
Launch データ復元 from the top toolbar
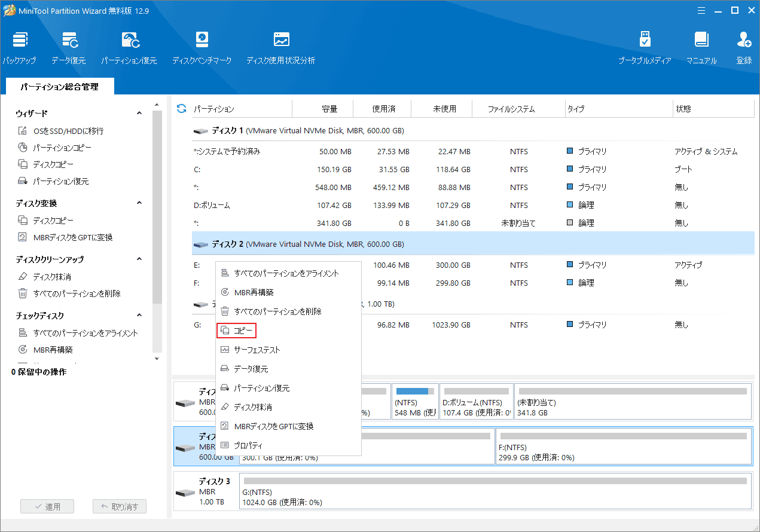tap(69, 48)
